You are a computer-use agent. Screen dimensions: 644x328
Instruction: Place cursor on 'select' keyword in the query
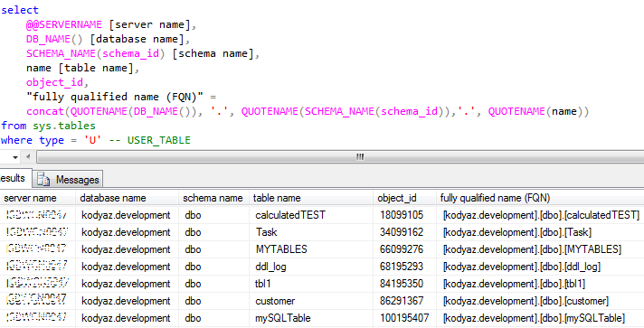coord(20,10)
